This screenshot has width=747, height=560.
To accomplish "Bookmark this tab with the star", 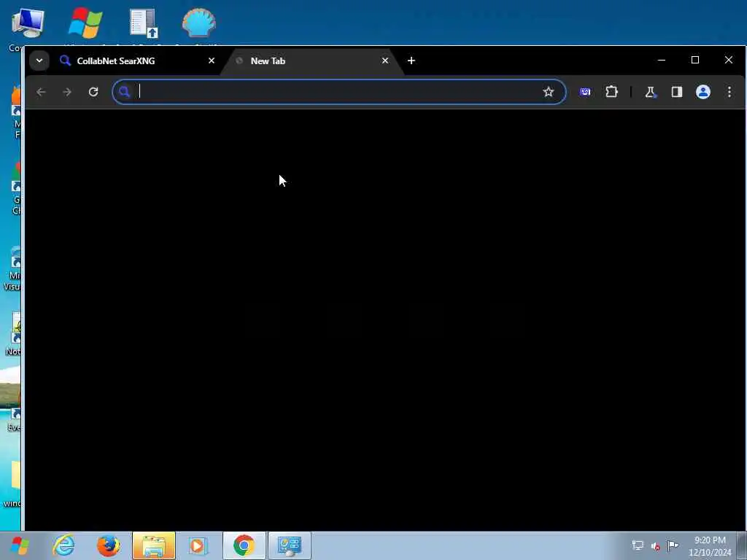I will tap(549, 92).
